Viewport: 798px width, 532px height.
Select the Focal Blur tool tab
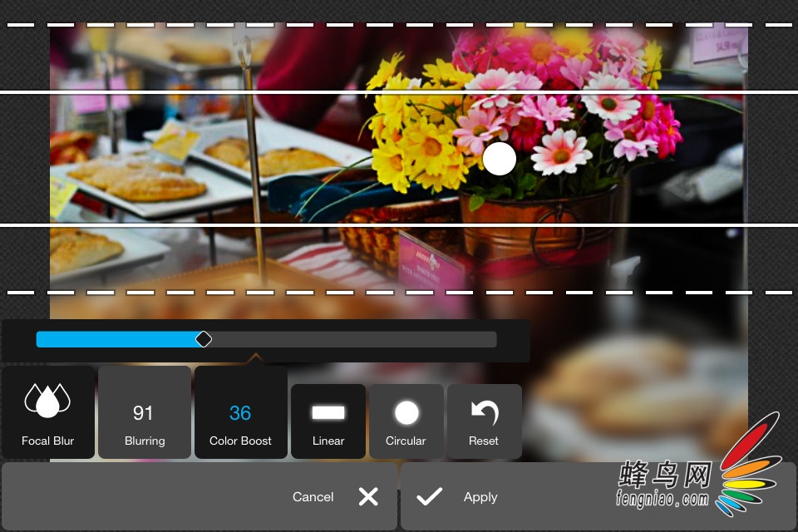click(47, 412)
